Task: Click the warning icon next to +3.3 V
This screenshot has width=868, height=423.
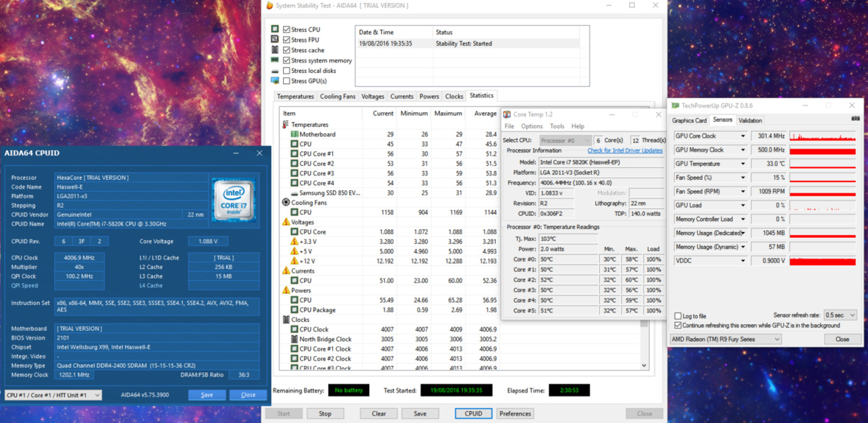Action: tap(295, 242)
